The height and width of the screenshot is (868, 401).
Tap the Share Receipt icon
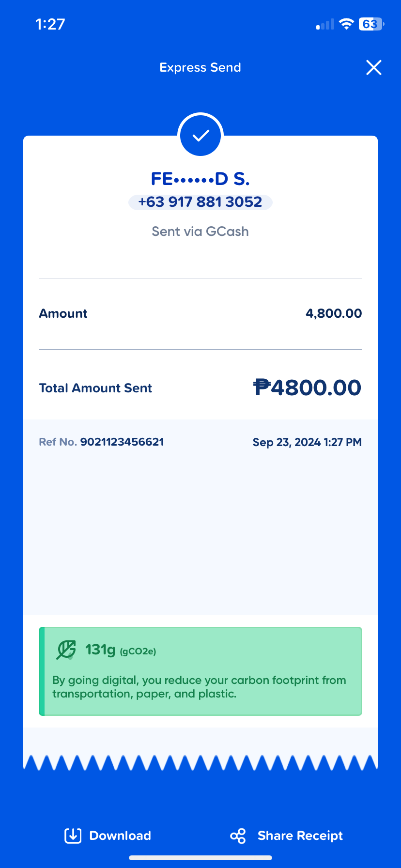(x=238, y=836)
